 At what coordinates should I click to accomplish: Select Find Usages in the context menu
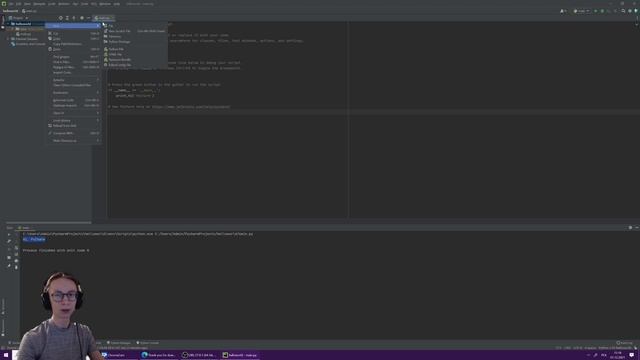click(73, 57)
